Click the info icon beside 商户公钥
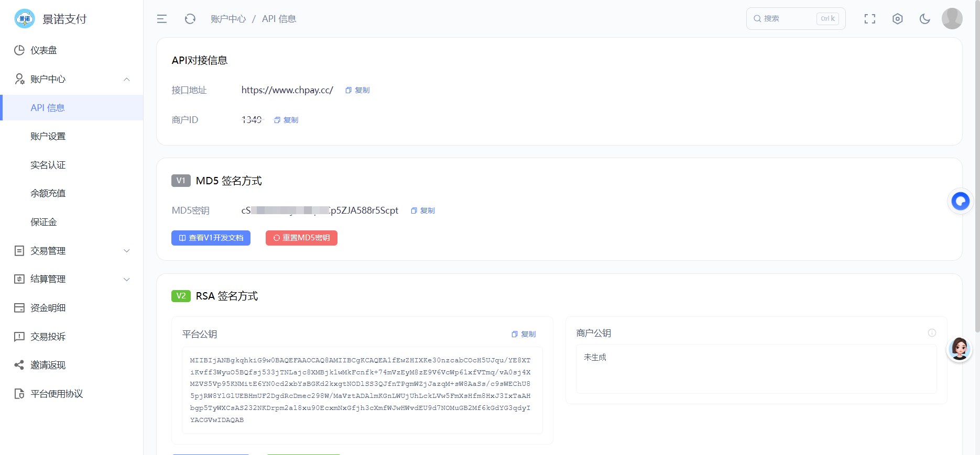The width and height of the screenshot is (980, 455). (x=932, y=333)
